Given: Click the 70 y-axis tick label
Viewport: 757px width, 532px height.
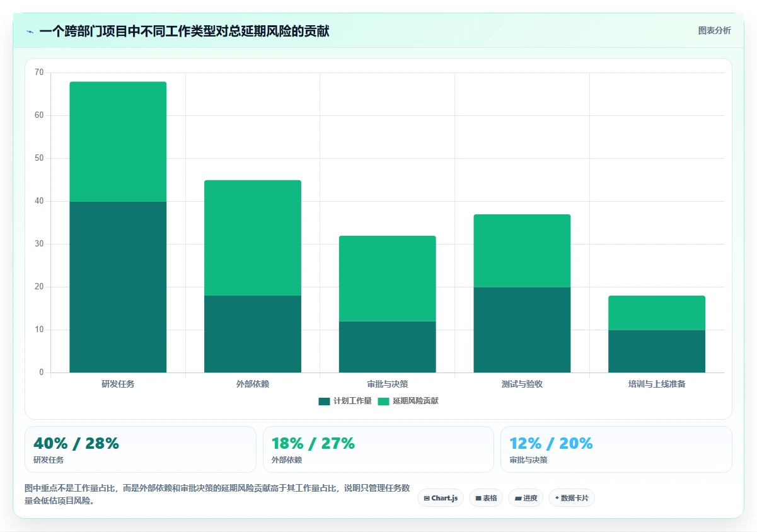Looking at the screenshot, I should 39,72.
